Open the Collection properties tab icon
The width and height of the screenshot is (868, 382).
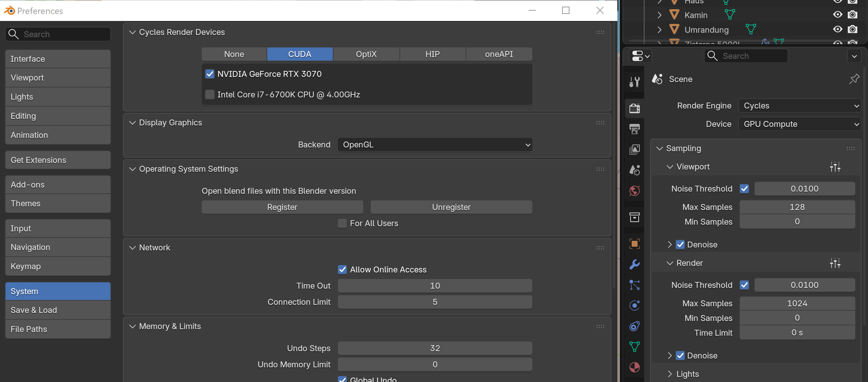pos(634,217)
